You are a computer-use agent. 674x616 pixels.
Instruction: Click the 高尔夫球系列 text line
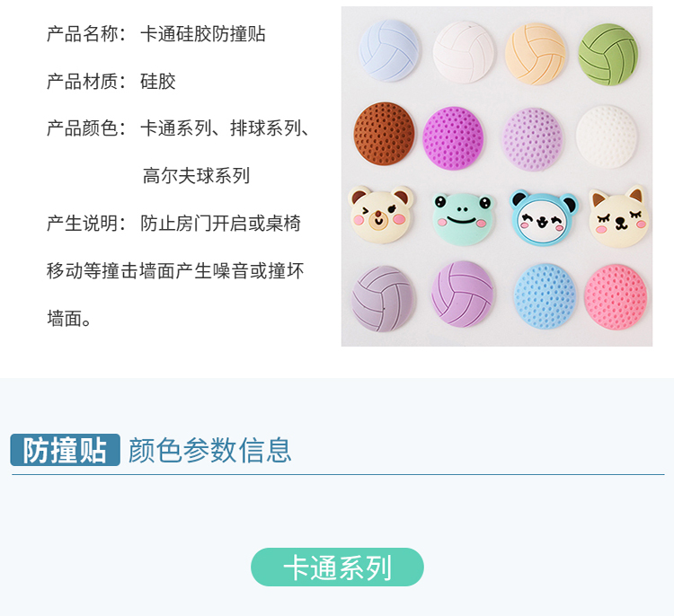click(x=196, y=176)
